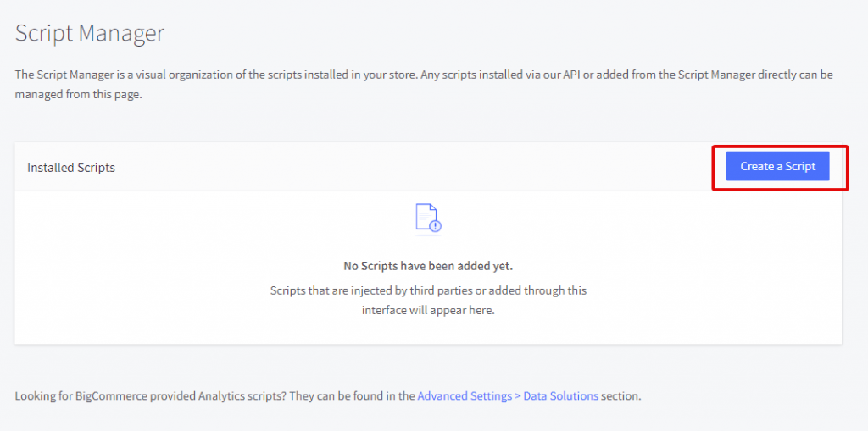This screenshot has width=868, height=431.
Task: Click the "interface will appear here." line
Action: click(x=428, y=310)
